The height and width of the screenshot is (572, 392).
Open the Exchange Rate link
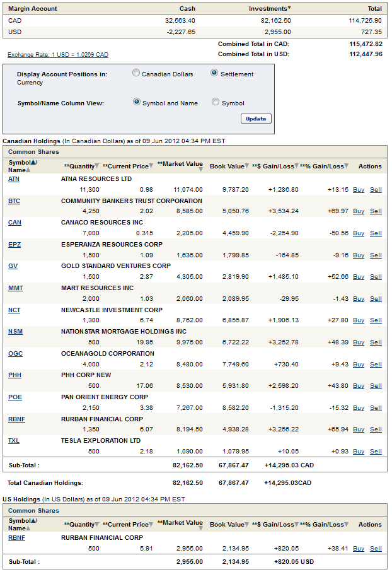tap(58, 55)
